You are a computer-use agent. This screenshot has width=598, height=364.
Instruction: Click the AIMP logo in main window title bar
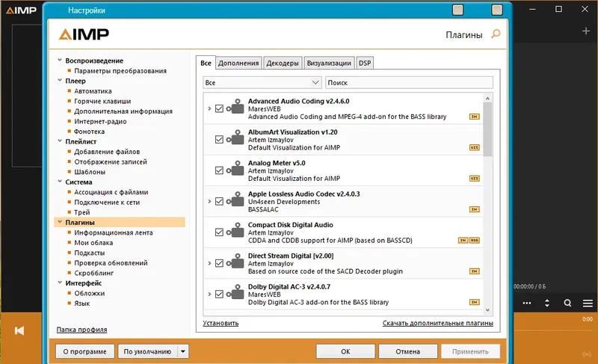[22, 10]
